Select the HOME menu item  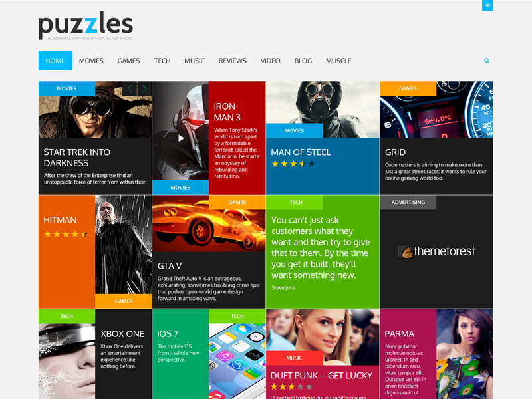coord(55,61)
